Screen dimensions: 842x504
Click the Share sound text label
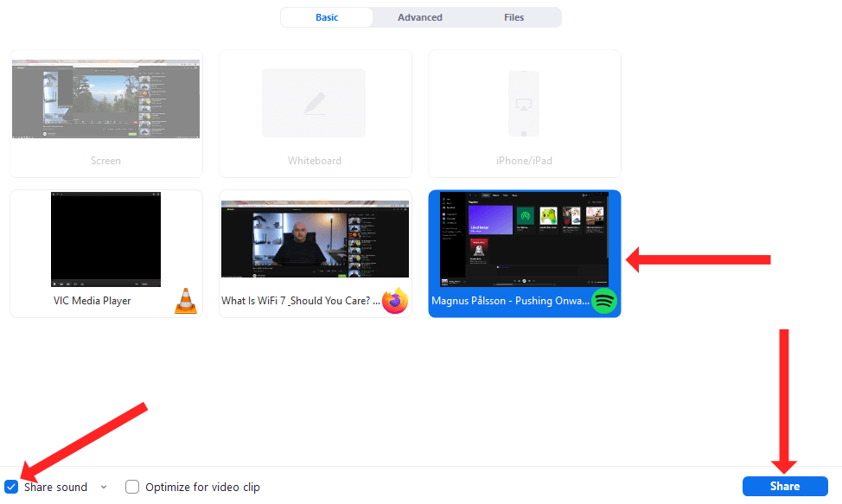point(56,487)
